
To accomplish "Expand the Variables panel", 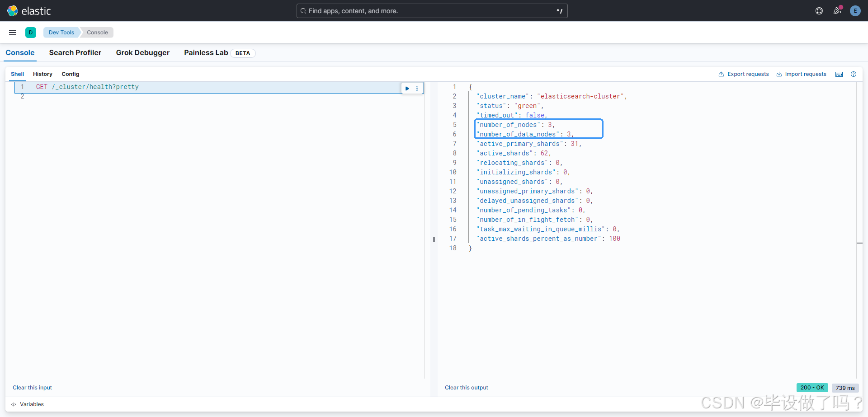I will 31,404.
